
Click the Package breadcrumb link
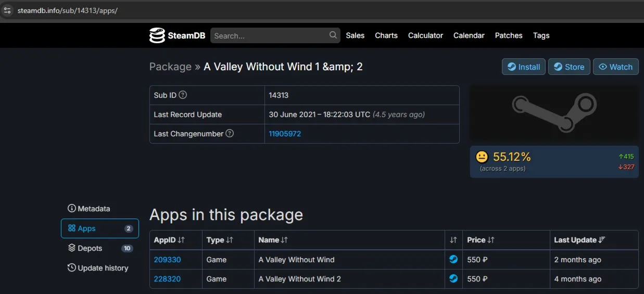170,67
